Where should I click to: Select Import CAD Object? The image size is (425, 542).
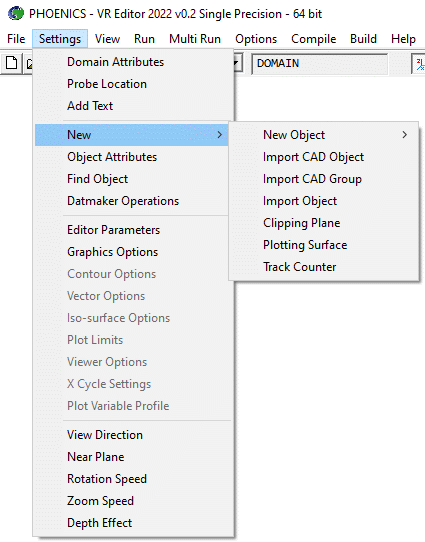pos(313,157)
